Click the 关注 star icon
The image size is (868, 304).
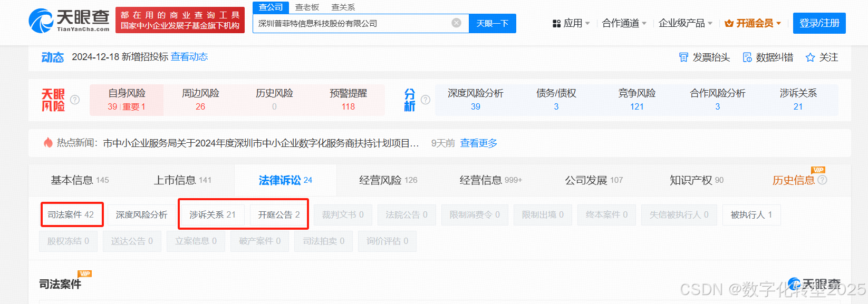click(811, 57)
